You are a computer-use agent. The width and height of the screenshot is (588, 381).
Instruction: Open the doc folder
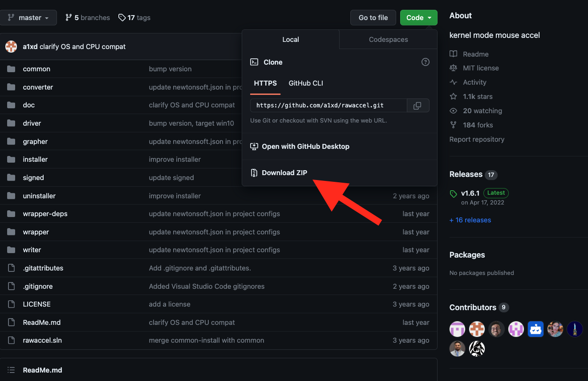tap(28, 105)
